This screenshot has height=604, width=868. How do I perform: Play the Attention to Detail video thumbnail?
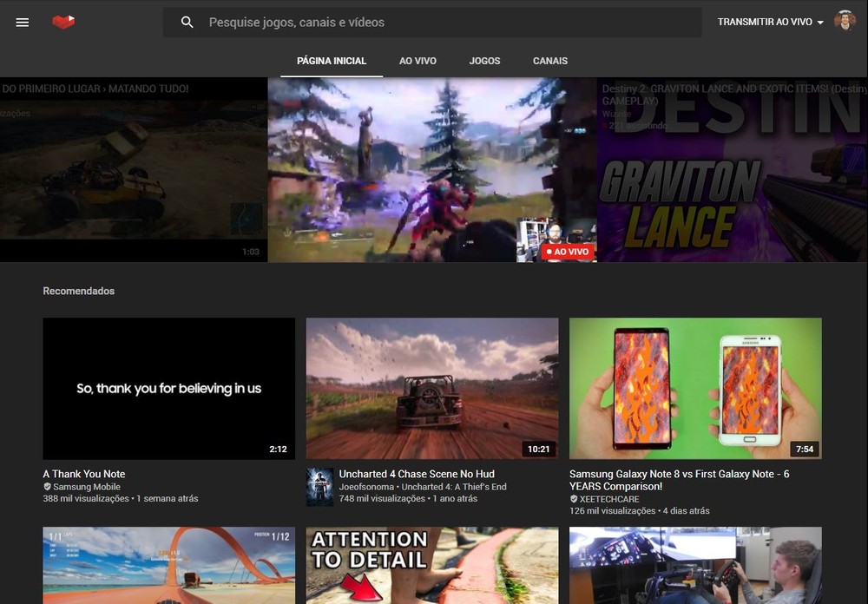click(431, 565)
